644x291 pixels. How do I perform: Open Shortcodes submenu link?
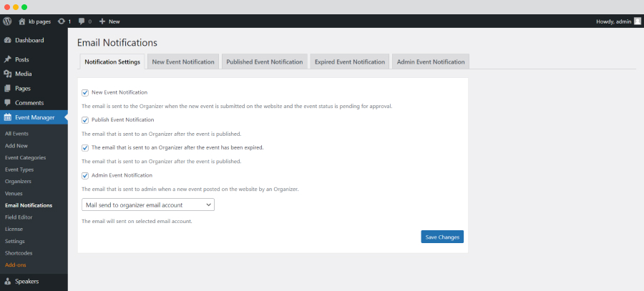point(19,253)
